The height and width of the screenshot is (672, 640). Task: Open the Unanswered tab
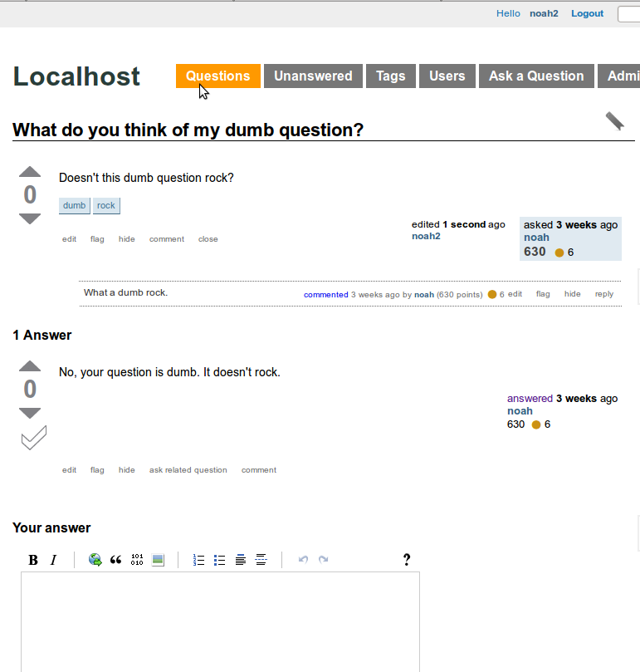(313, 76)
